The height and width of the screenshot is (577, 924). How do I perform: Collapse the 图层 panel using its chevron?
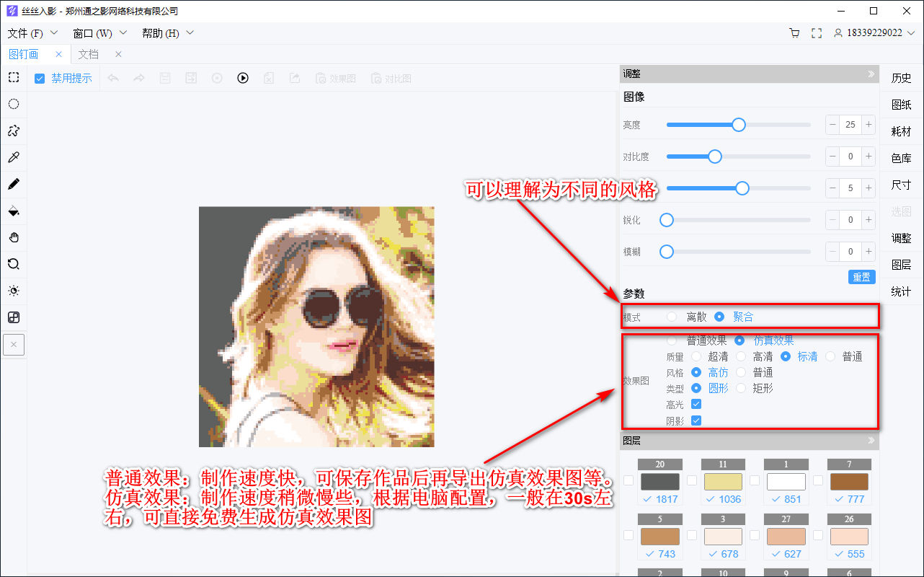tap(871, 440)
